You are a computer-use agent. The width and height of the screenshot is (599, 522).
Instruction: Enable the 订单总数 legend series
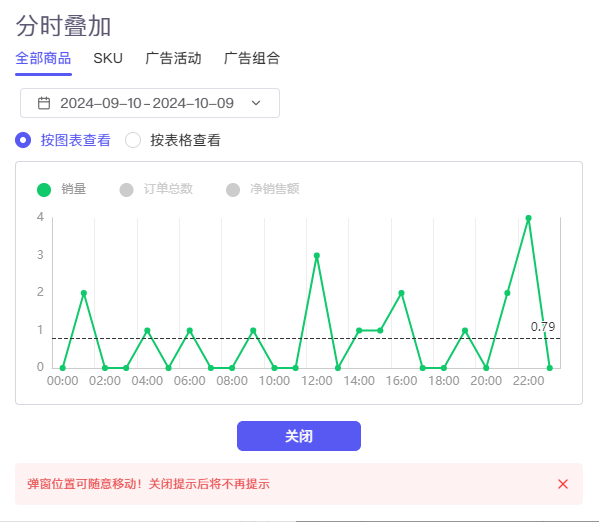point(156,189)
